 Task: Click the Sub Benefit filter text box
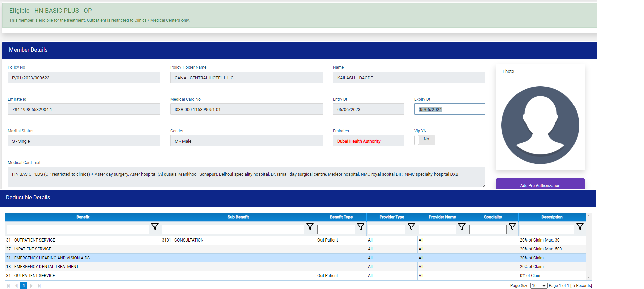[x=233, y=229]
